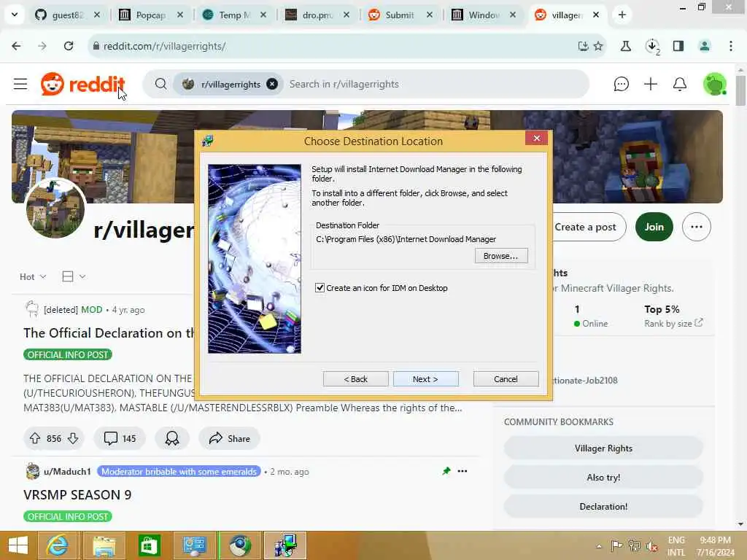Click the create post plus icon
The height and width of the screenshot is (560, 747).
tap(650, 85)
